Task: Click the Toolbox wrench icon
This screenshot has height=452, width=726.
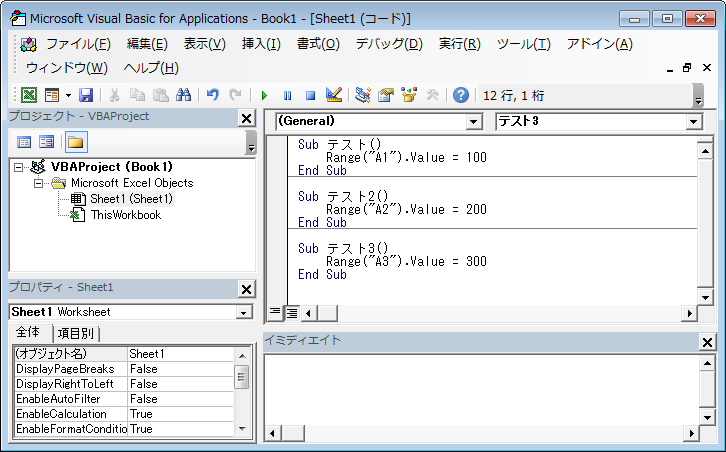Action: point(432,95)
